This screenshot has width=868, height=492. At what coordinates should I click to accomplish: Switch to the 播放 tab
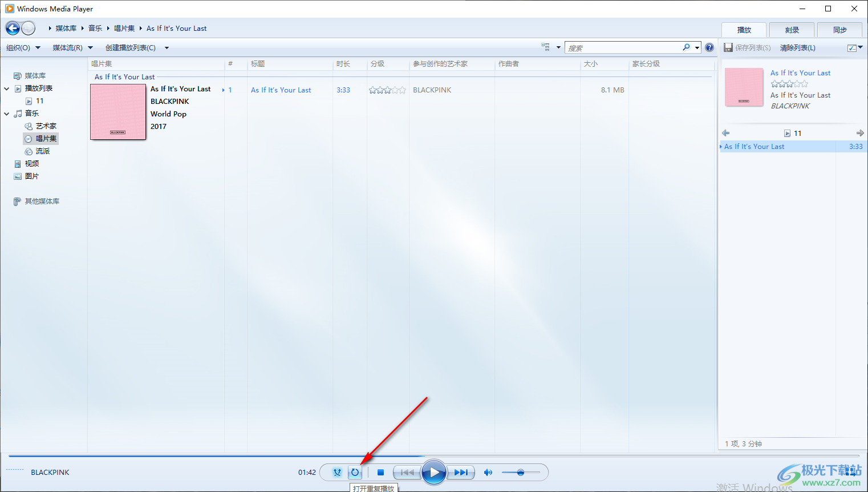tap(744, 30)
